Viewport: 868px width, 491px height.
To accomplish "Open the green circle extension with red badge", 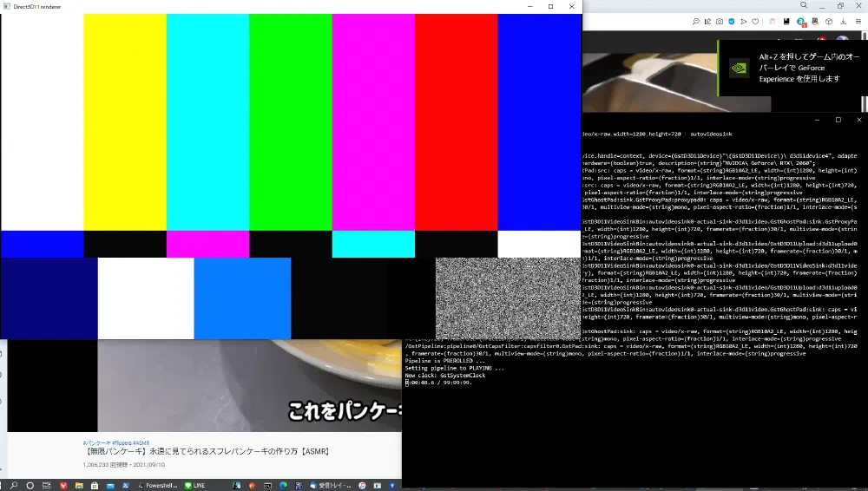I will pyautogui.click(x=801, y=22).
